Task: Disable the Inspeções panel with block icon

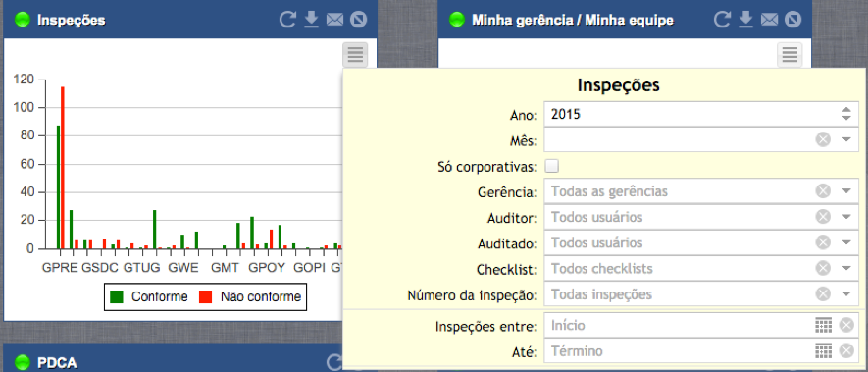Action: (358, 20)
